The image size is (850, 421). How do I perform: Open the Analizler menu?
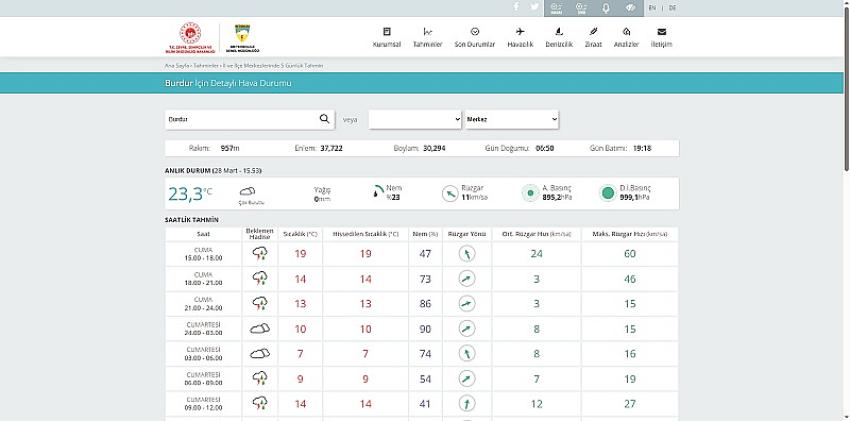pyautogui.click(x=626, y=37)
